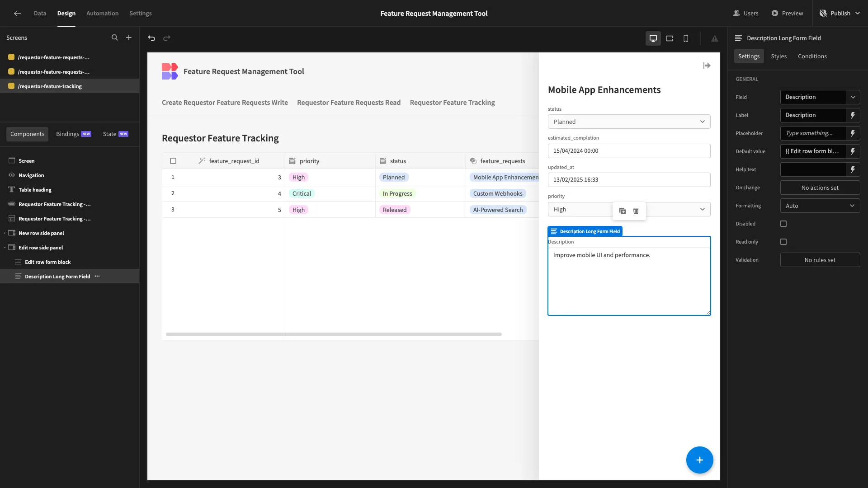Switch to the Conditions tab
The width and height of the screenshot is (868, 488).
(812, 56)
